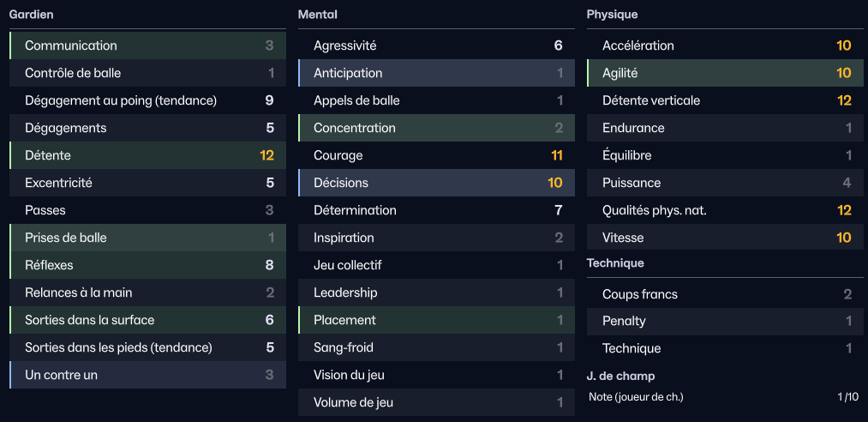Screen dimensions: 868x422
Task: Click the Concentration mental attribute
Action: coord(436,128)
